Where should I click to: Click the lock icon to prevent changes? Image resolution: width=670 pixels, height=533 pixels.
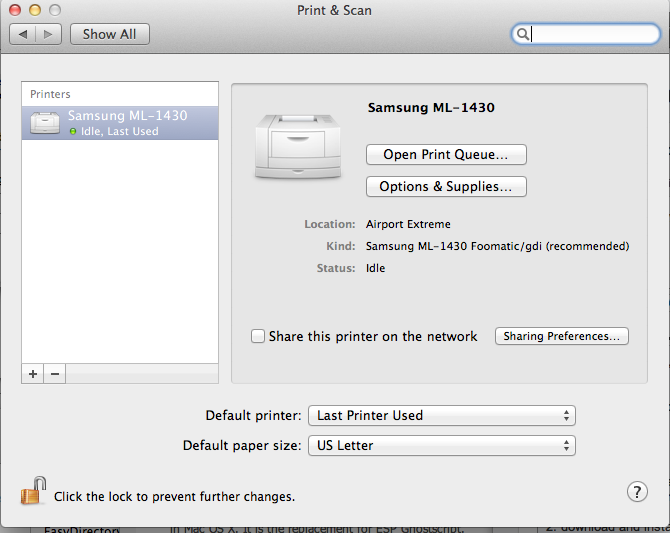[x=33, y=491]
